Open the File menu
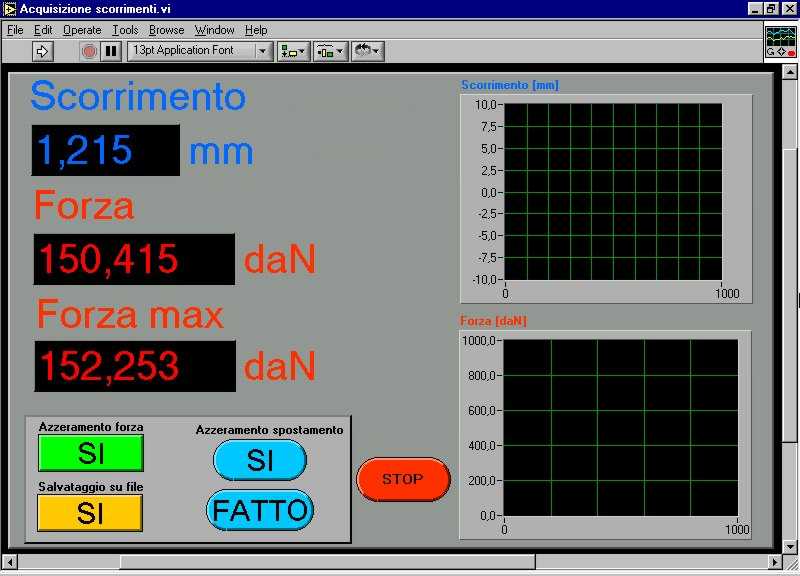The height and width of the screenshot is (576, 800). click(x=15, y=30)
